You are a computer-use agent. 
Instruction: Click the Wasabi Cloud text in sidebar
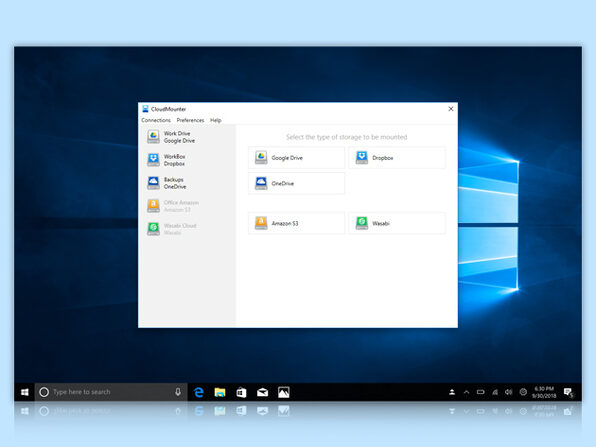pos(180,225)
